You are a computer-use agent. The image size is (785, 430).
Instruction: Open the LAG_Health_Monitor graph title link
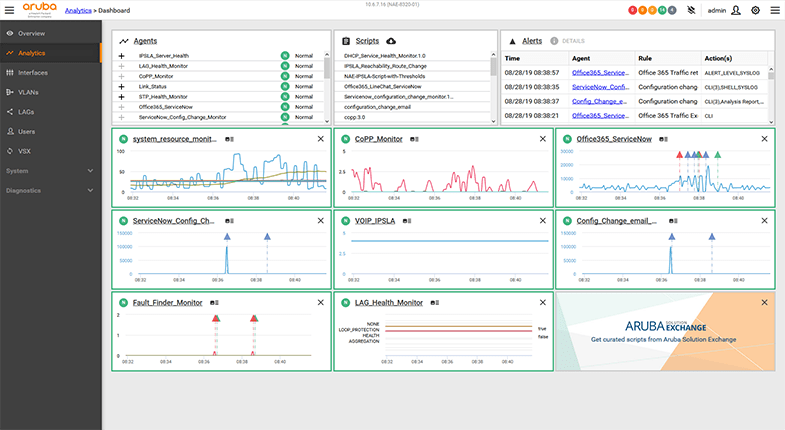pyautogui.click(x=388, y=303)
